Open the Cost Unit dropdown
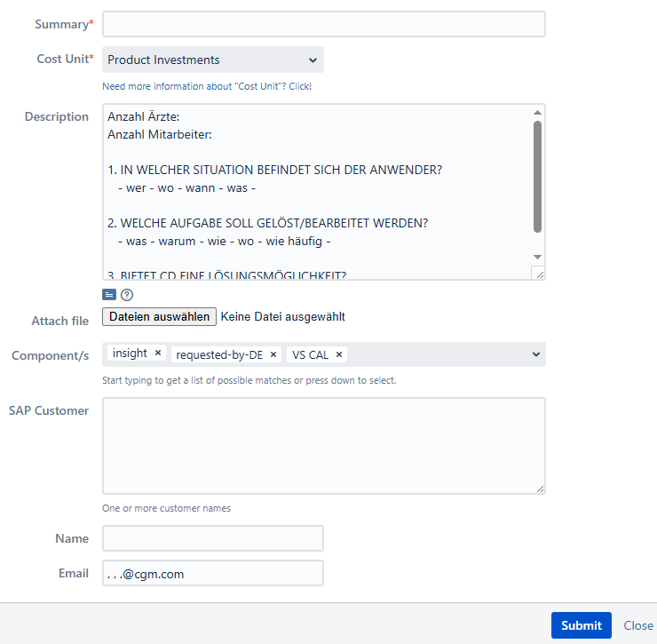657x644 pixels. click(213, 60)
